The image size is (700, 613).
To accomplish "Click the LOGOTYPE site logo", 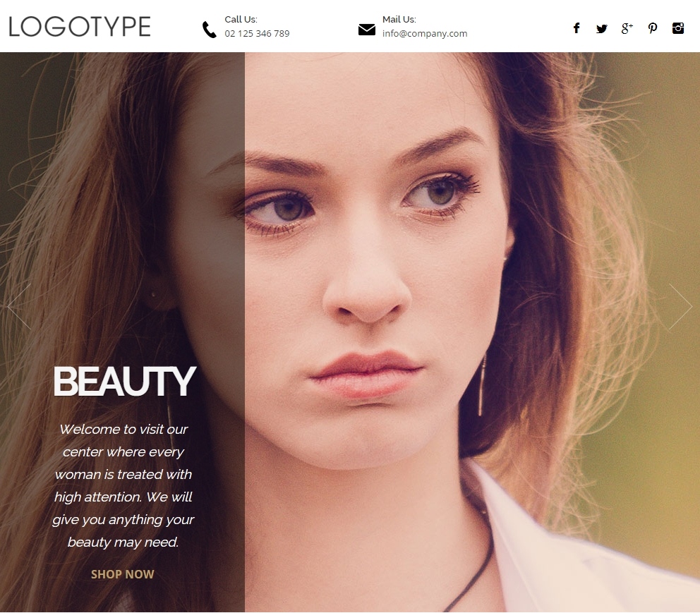I will coord(80,27).
